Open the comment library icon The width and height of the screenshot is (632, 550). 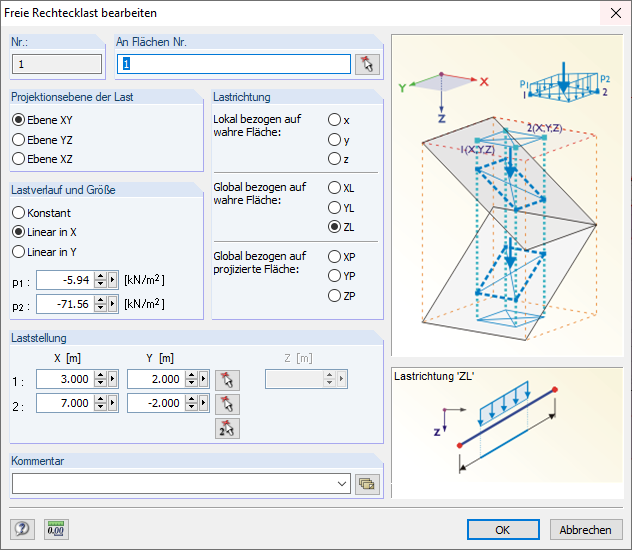click(x=367, y=484)
